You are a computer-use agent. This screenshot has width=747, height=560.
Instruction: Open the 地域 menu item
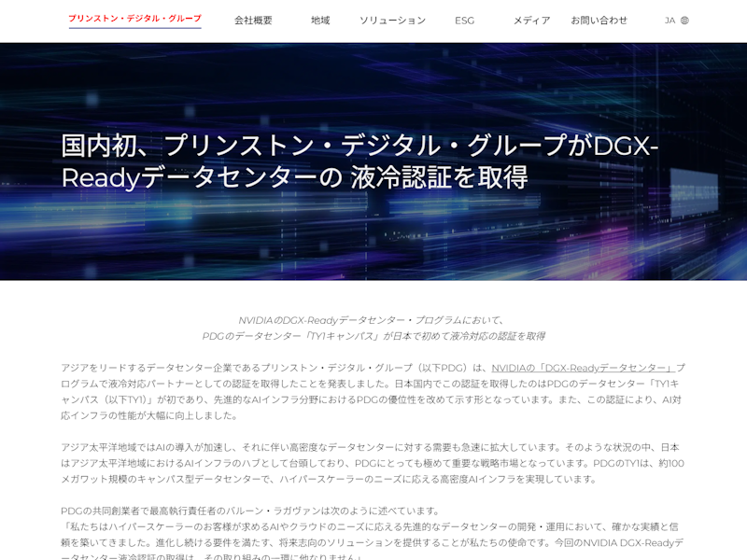pos(320,21)
